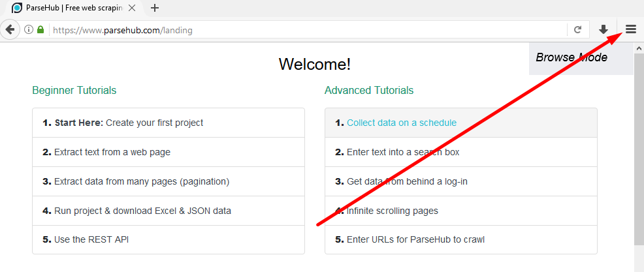
Task: Click the Beginner Tutorials heading
Action: tap(74, 90)
